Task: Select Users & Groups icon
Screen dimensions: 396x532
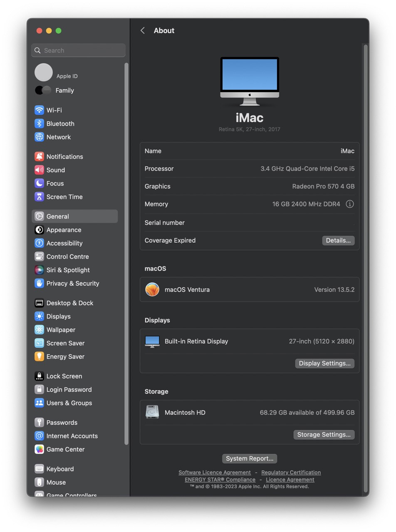Action: point(39,403)
